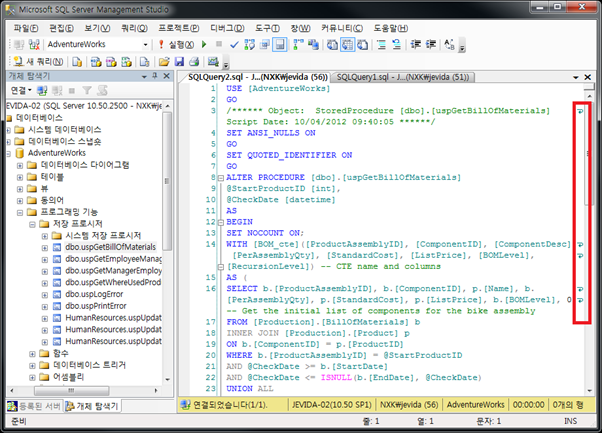
Task: Click the 연결되었습니다(1/1) status text
Action: pyautogui.click(x=230, y=405)
